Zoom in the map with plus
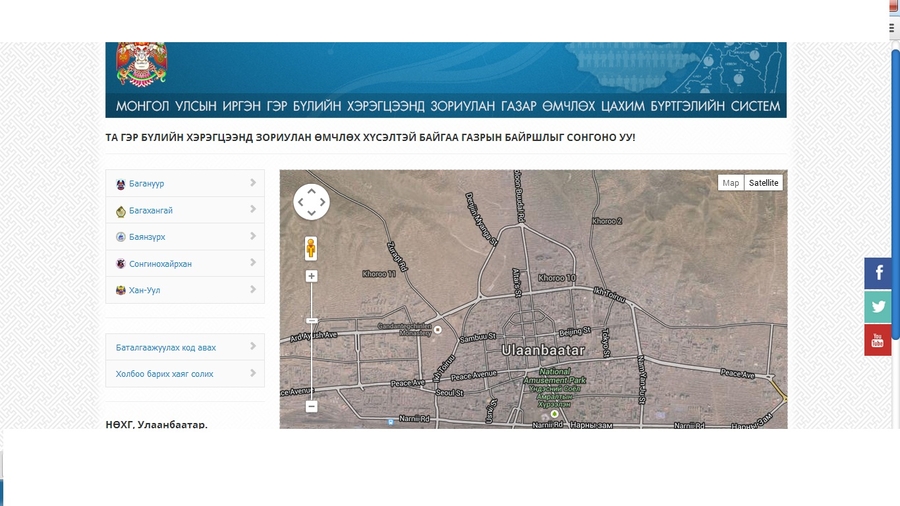The width and height of the screenshot is (900, 506). point(311,276)
